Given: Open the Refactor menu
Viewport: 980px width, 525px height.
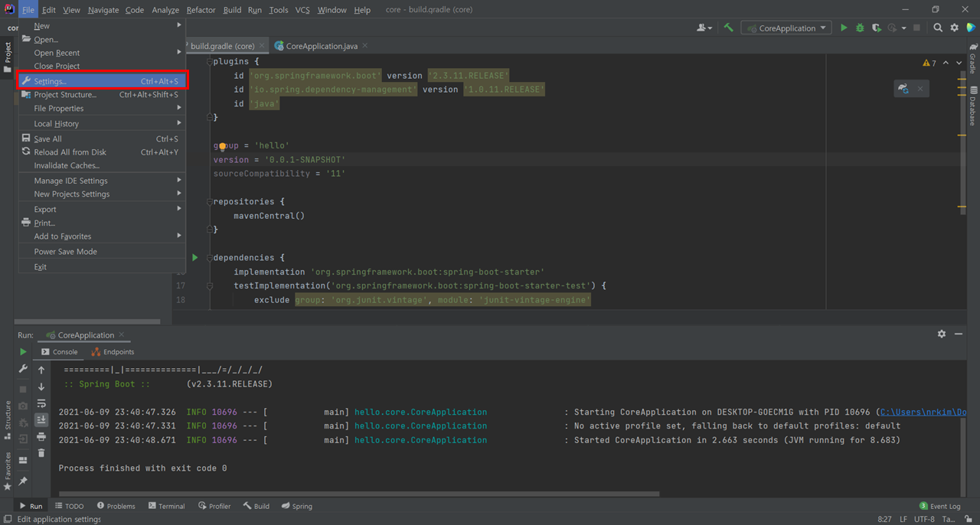Looking at the screenshot, I should click(201, 10).
